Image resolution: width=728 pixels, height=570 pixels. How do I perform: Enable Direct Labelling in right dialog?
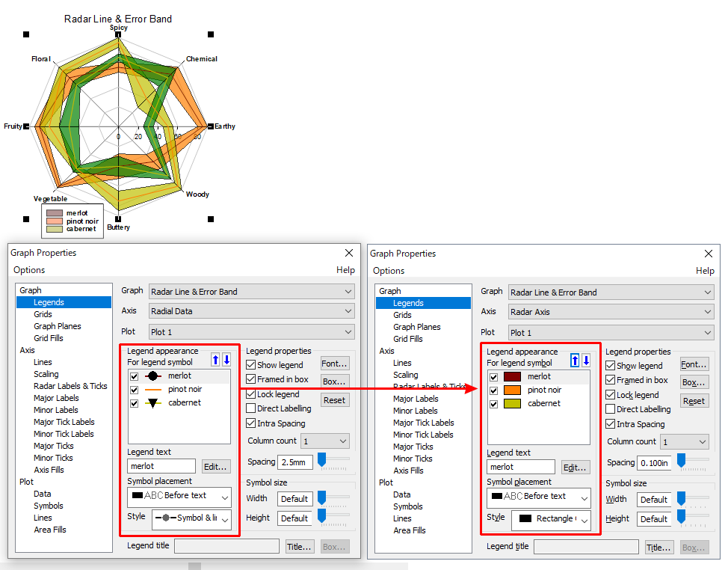[x=611, y=410]
